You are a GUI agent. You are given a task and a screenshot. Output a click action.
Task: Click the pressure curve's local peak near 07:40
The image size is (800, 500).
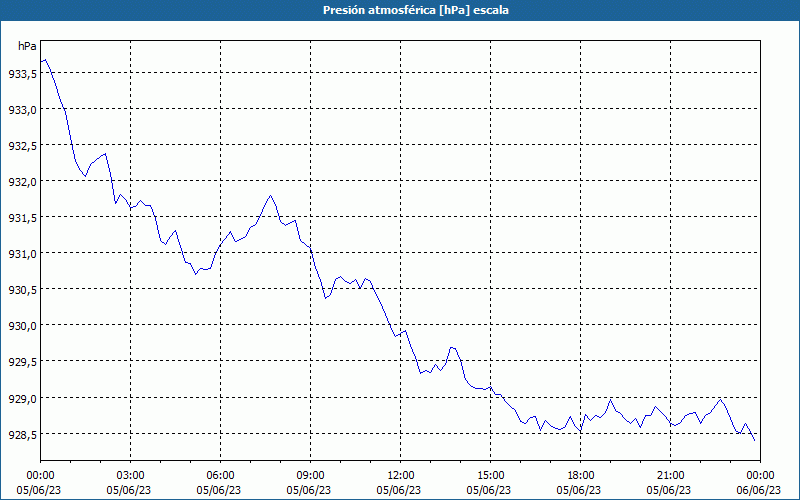[270, 195]
